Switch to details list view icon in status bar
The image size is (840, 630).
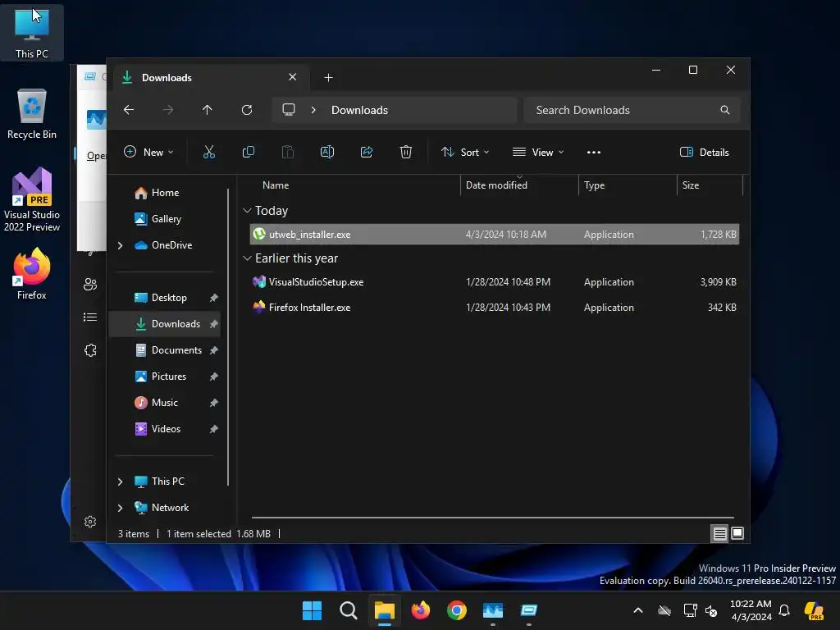point(719,533)
